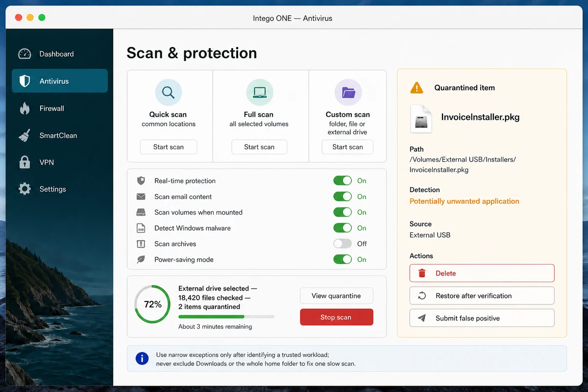Click the '2 items quarantined' text
The width and height of the screenshot is (588, 392).
tap(209, 307)
